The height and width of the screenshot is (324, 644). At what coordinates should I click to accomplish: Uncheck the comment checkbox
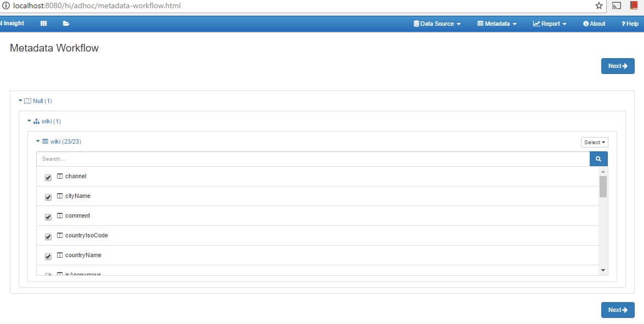[x=48, y=217]
